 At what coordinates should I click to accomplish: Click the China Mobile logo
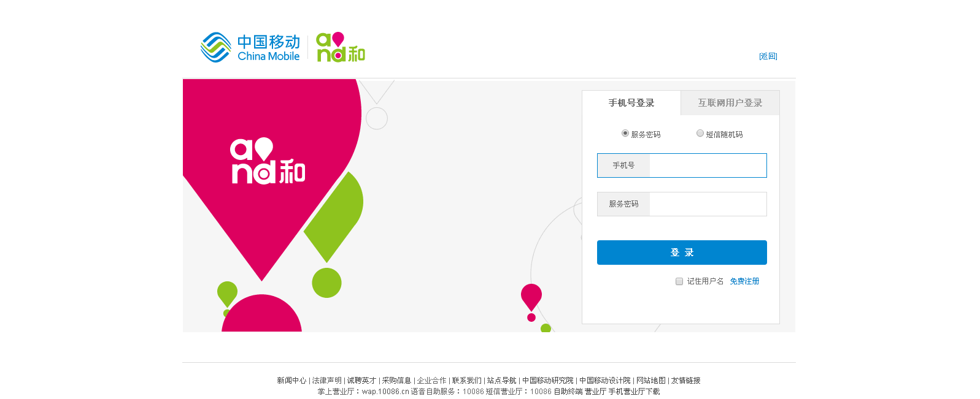[x=250, y=47]
